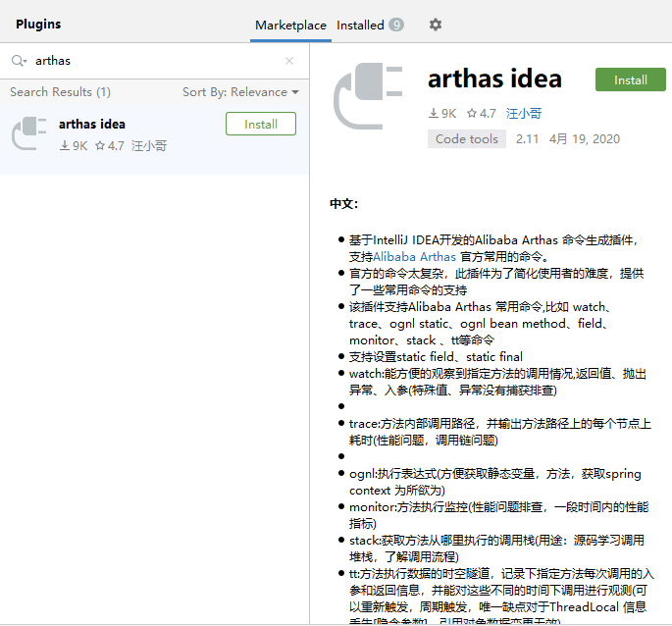Screen dimensions: 672x626
Task: Click the arthas idea heading in details
Action: click(494, 78)
